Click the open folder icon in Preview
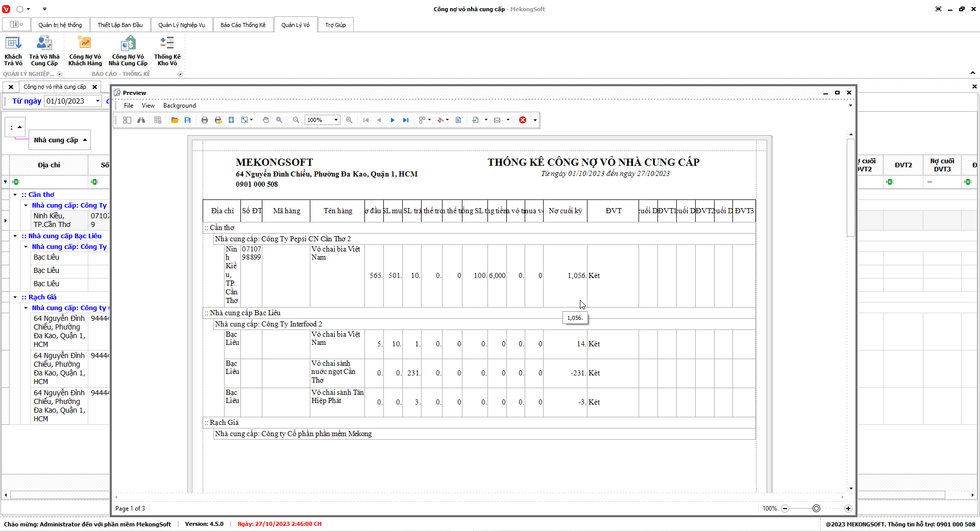This screenshot has width=980, height=531. click(175, 120)
